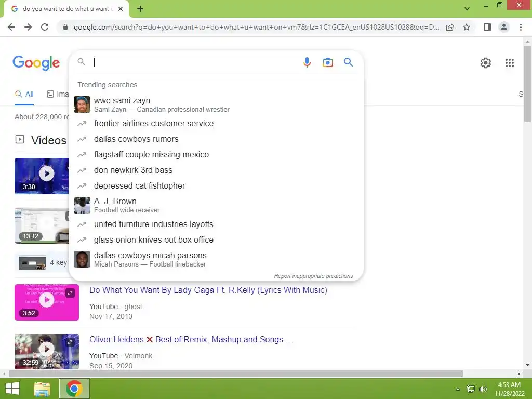Play the pink 3:52 video thumbnail
Viewport: 532px width, 399px height.
[46, 302]
